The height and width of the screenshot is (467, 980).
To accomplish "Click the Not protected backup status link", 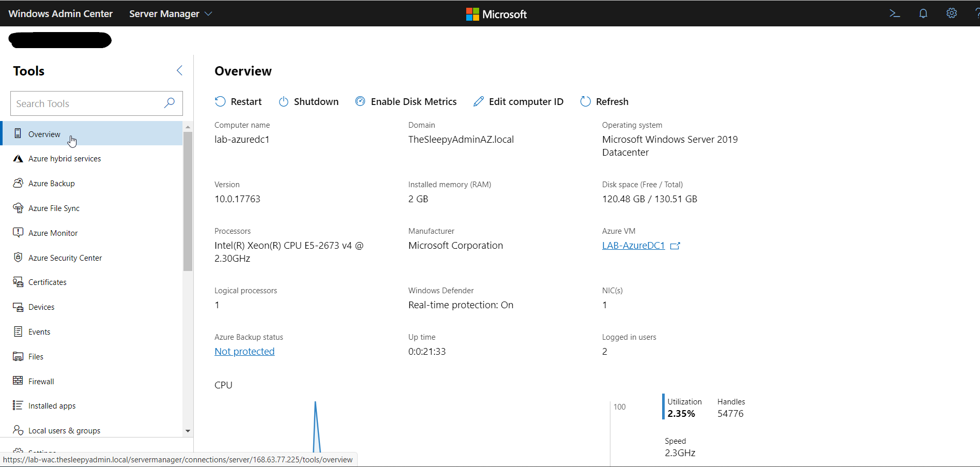I will pyautogui.click(x=244, y=352).
